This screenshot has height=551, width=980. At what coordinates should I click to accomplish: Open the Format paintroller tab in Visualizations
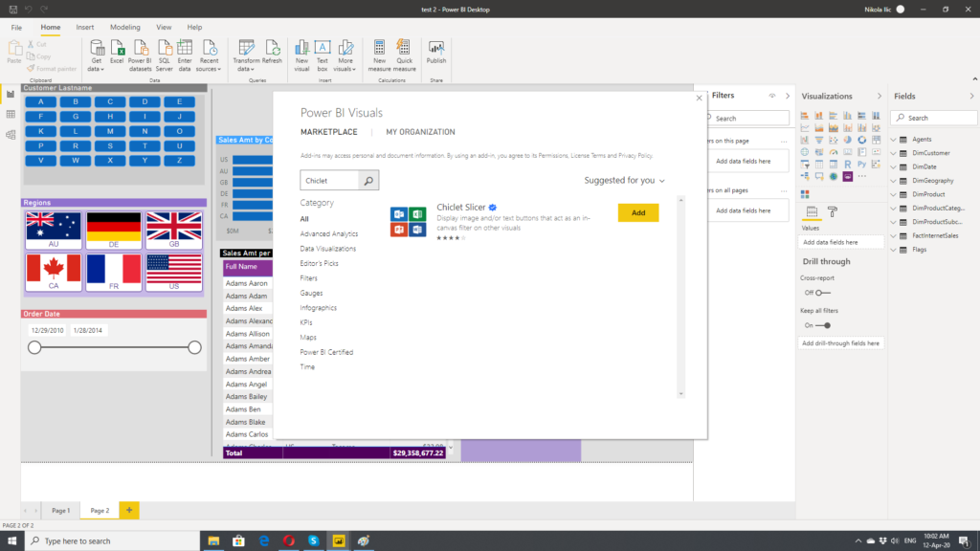pyautogui.click(x=833, y=212)
